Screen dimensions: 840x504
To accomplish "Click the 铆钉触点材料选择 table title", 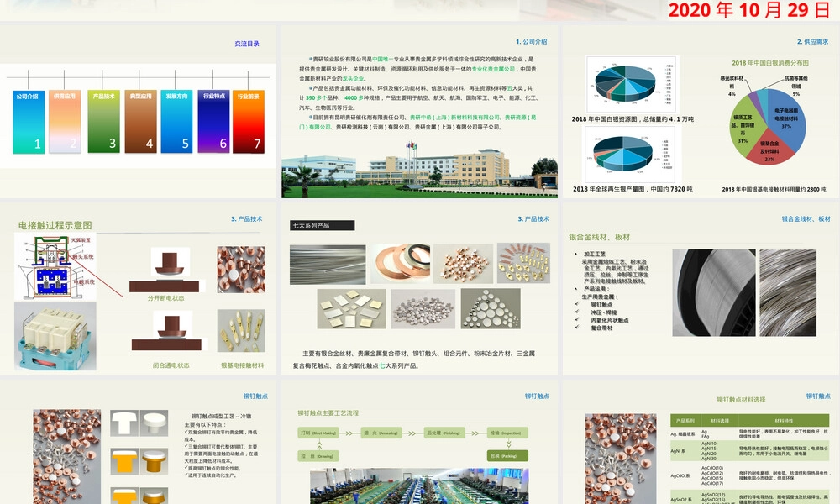I will pyautogui.click(x=741, y=400).
